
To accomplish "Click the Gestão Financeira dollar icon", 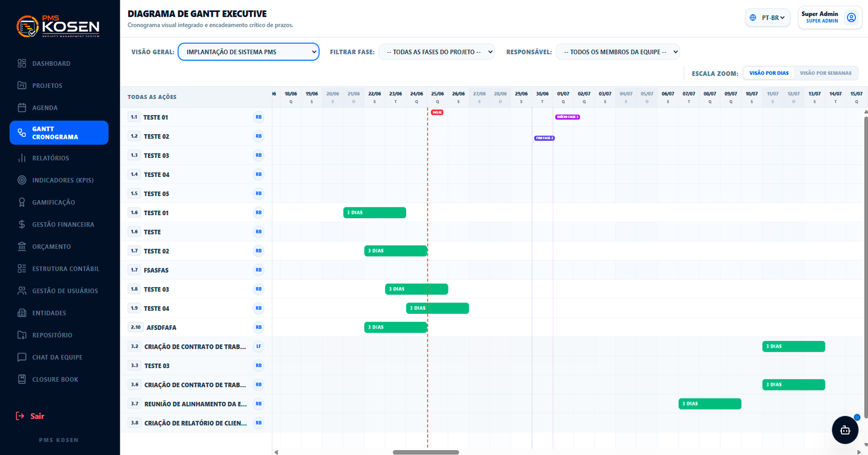I will [22, 224].
